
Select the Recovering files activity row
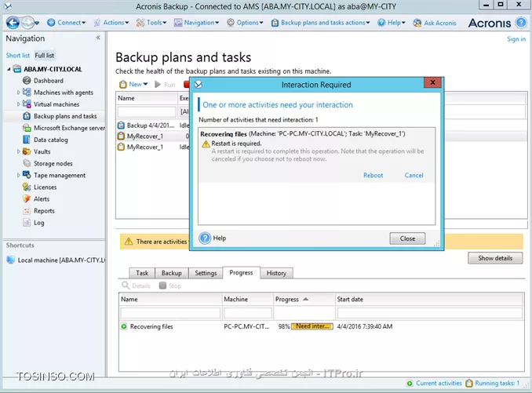click(x=321, y=326)
